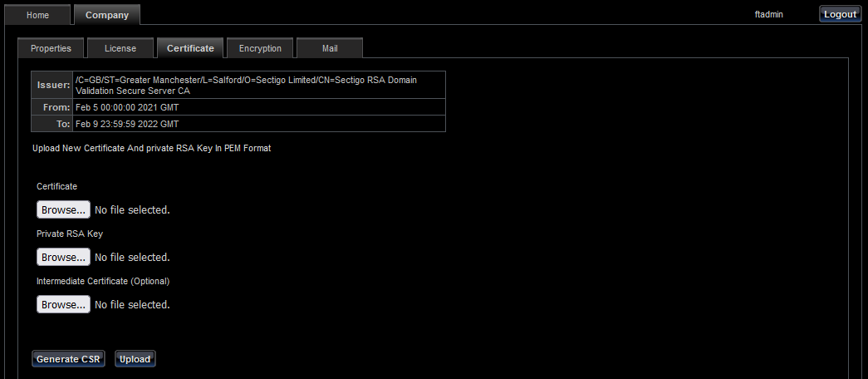868x379 pixels.
Task: Browse for the Private RSA Key file
Action: pyautogui.click(x=63, y=257)
